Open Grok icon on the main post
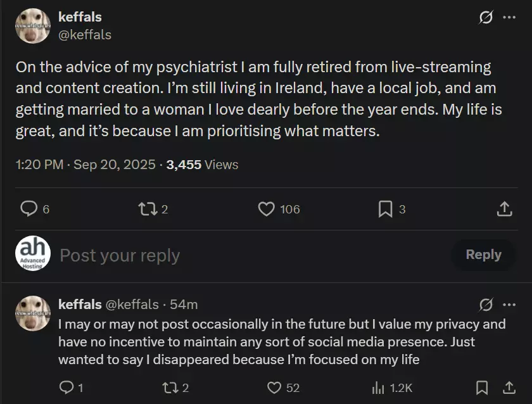Image resolution: width=532 pixels, height=404 pixels. point(486,18)
